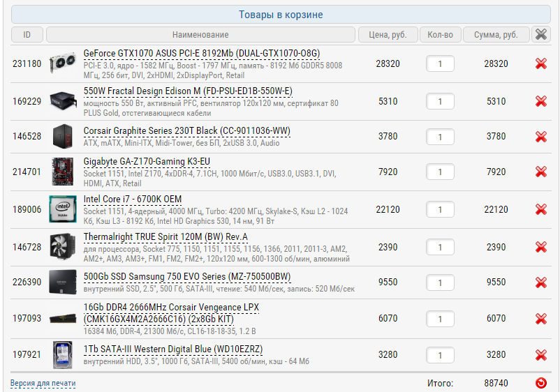Click the red recalculate total icon
The width and height of the screenshot is (560, 392).
(x=541, y=383)
